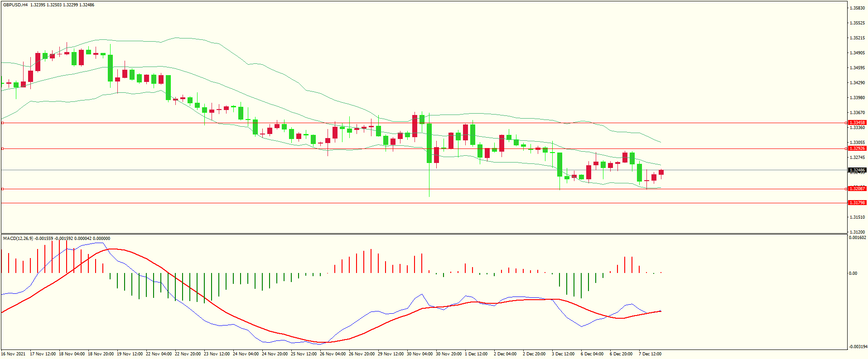
Task: Click left anchor handle of 1.32926 line
Action: pyautogui.click(x=2, y=148)
